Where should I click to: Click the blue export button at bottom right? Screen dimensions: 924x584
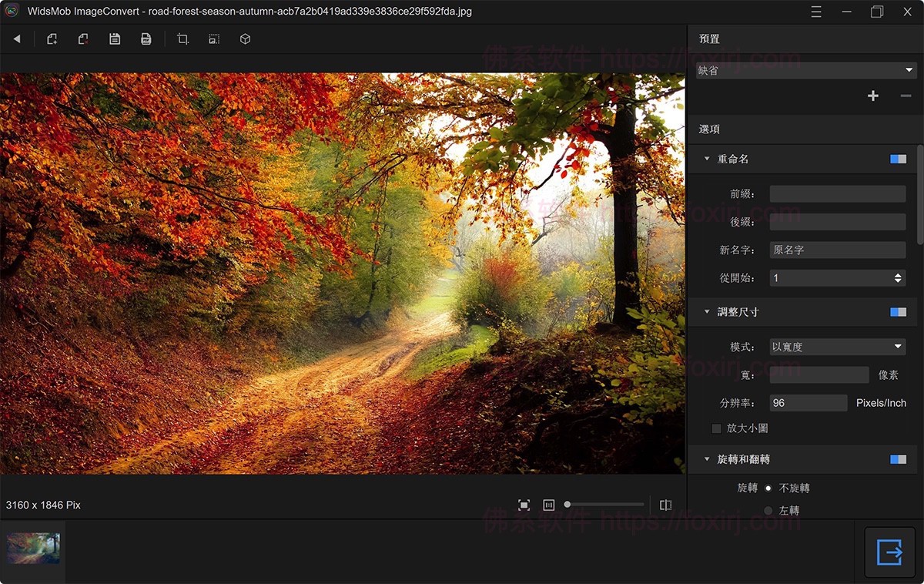tap(889, 552)
